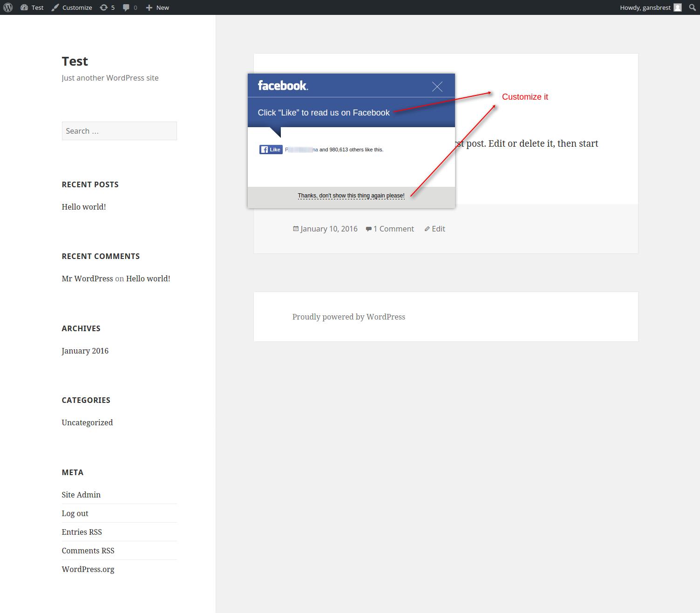This screenshot has width=700, height=613.
Task: Open the Test site dashboard menu
Action: 32,7
